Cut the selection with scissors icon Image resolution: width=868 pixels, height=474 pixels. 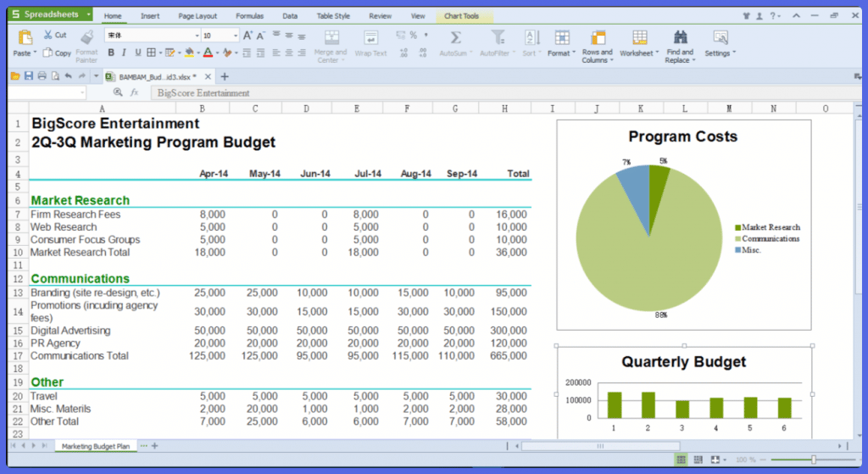[48, 35]
